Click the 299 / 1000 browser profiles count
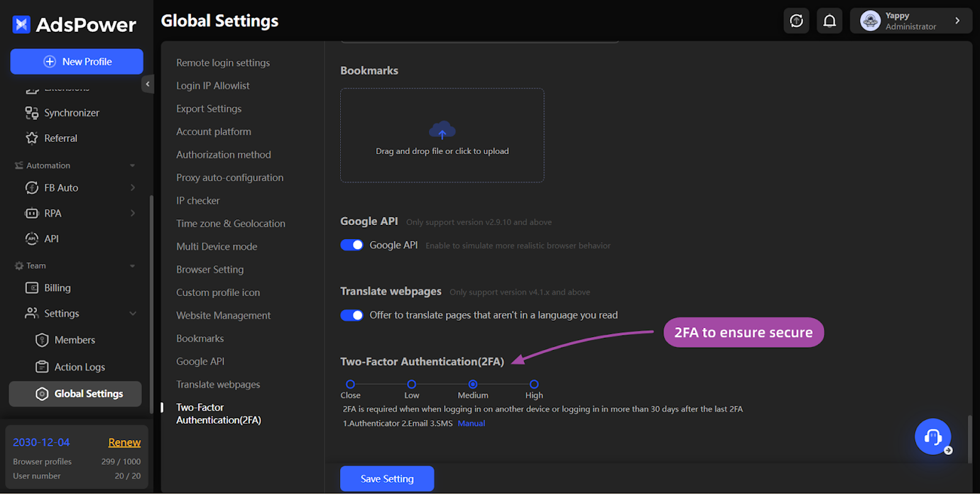The image size is (980, 494). (121, 462)
